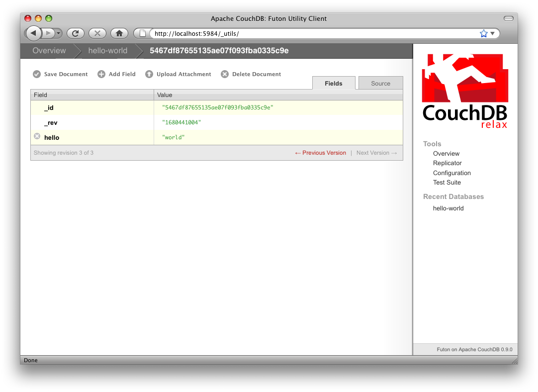The width and height of the screenshot is (538, 392).
Task: Open hello-world under Recent Databases
Action: pyautogui.click(x=448, y=208)
